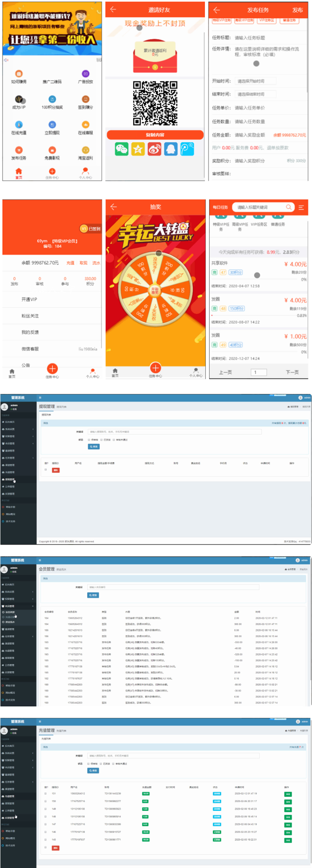312x868 pixels.
Task: Expand 系统设置 in the 提现管理 page sidebar
Action: [18, 429]
